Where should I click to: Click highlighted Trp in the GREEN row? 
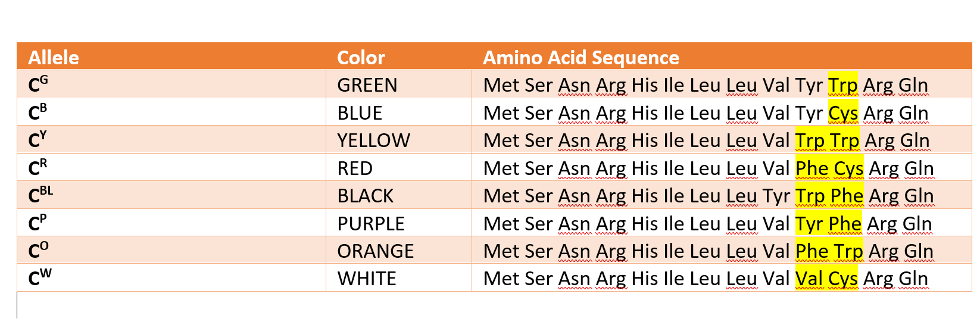[x=842, y=85]
